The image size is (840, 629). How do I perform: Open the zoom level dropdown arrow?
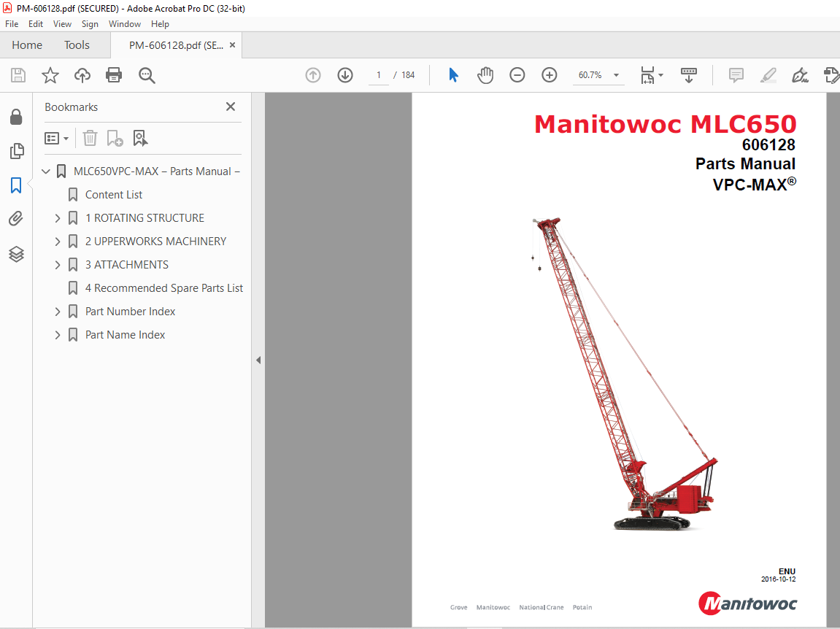[616, 75]
